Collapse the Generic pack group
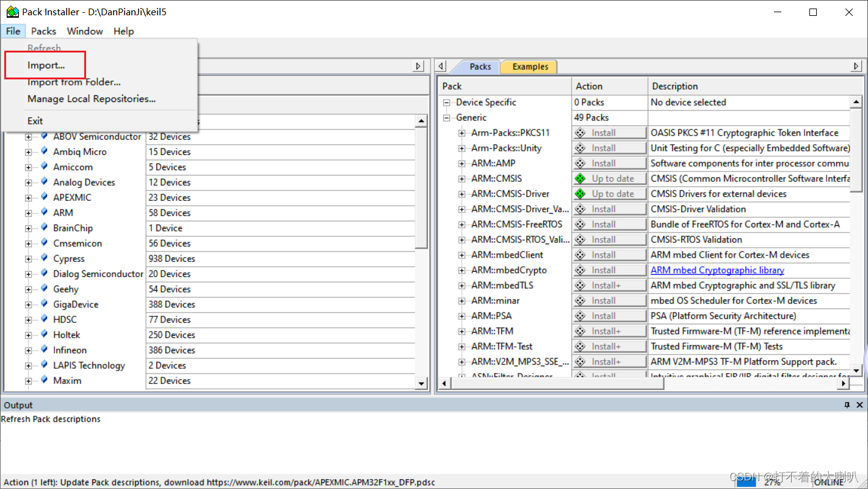868x489 pixels. [x=446, y=118]
